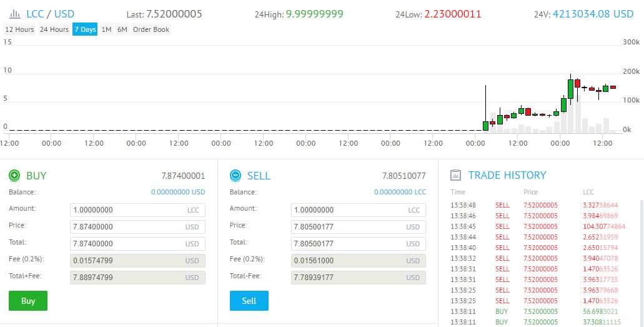Click the bar chart icon beside LCC / USD
Viewport: 644px width, 327px height.
click(x=15, y=14)
